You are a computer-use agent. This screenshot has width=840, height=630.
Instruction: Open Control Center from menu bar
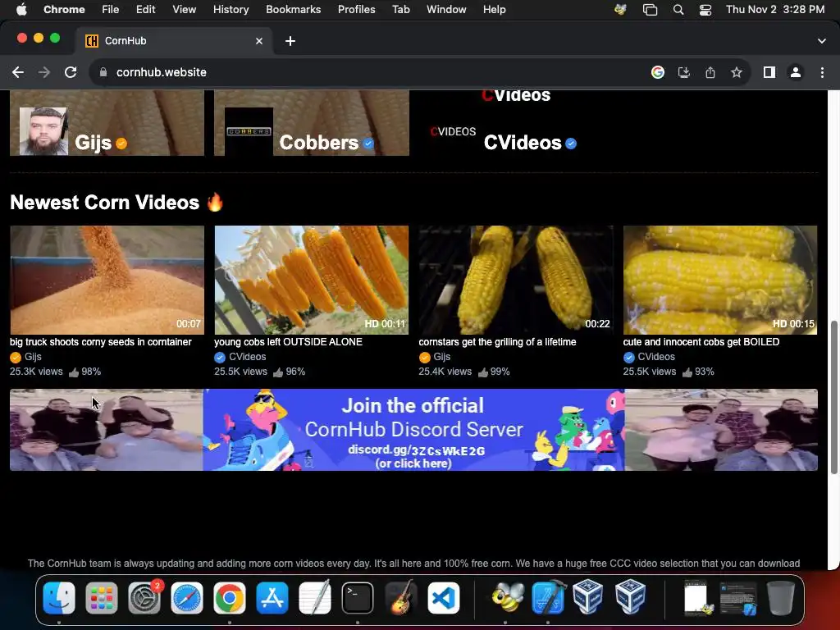point(705,10)
